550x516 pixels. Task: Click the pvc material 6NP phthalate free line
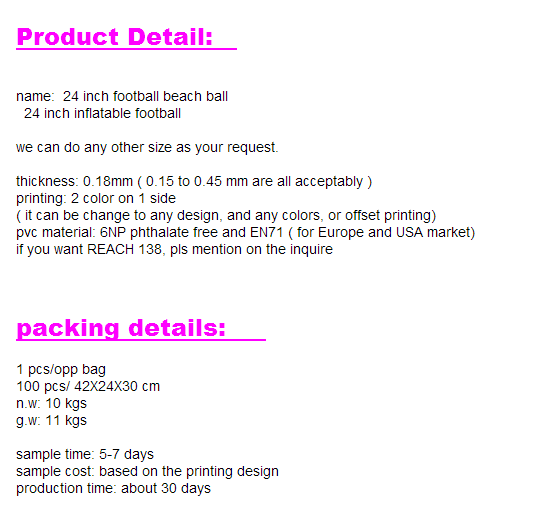pos(246,232)
